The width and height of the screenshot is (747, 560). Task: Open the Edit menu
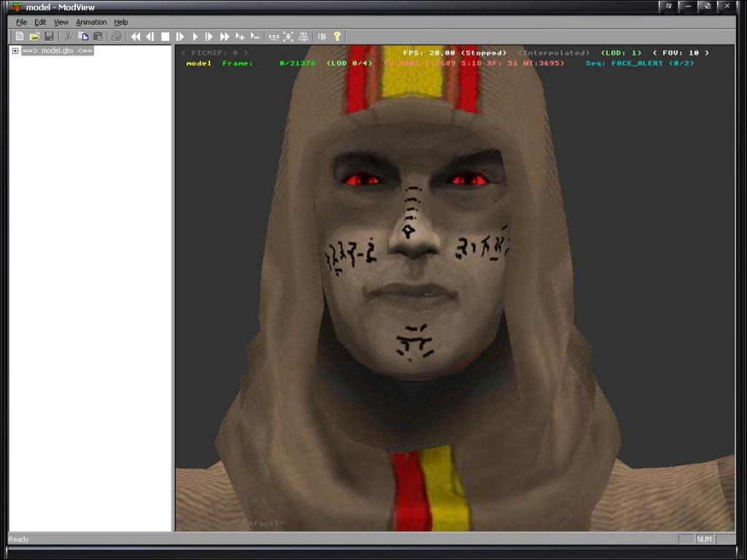[40, 23]
